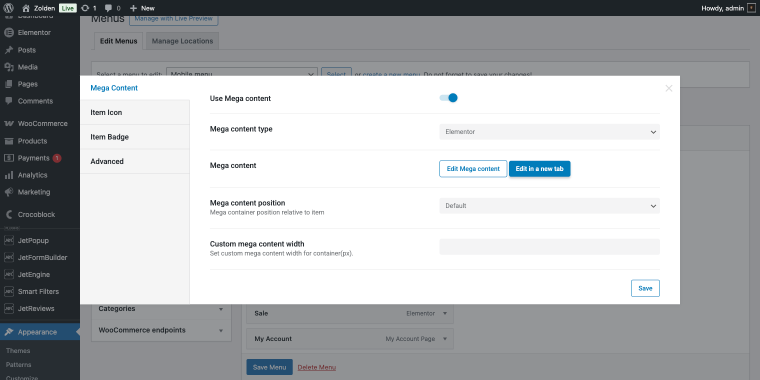Click Manage with Live Preview button
The width and height of the screenshot is (760, 380).
point(174,19)
